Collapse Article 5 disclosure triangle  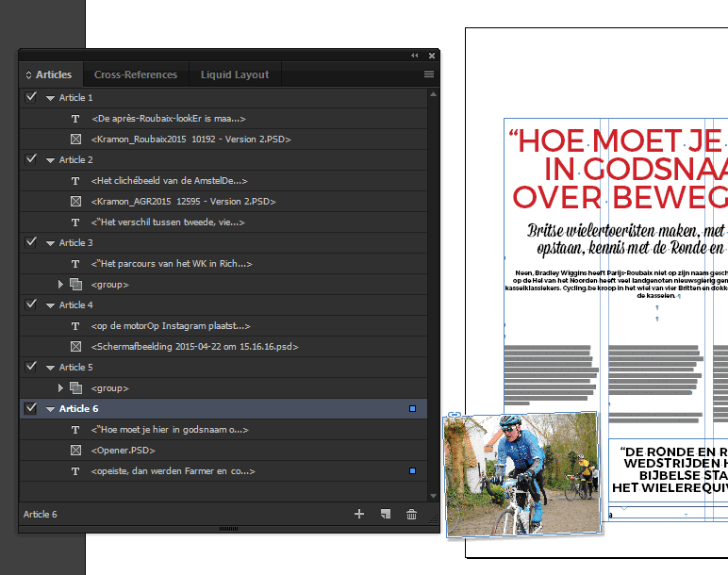(x=51, y=368)
